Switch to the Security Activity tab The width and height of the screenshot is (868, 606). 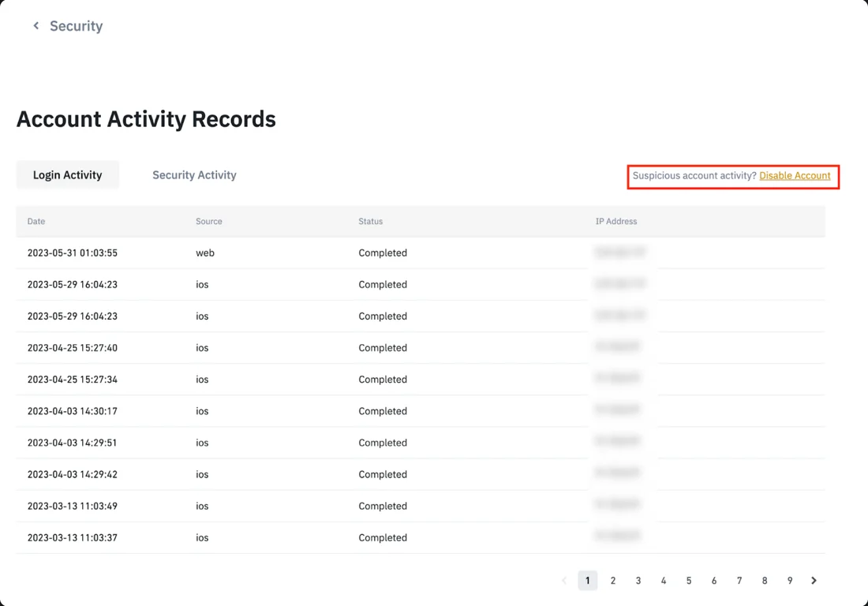pos(194,175)
